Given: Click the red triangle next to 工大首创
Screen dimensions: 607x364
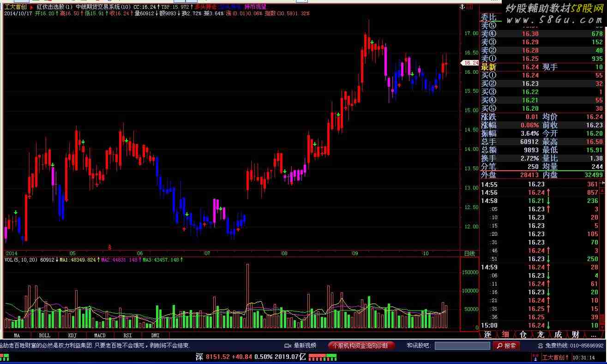Looking at the screenshot, I should [31, 7].
